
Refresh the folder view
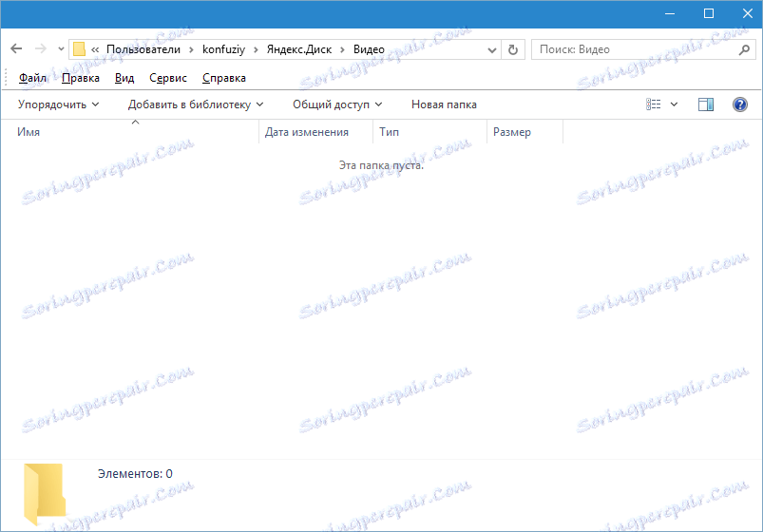pos(513,49)
